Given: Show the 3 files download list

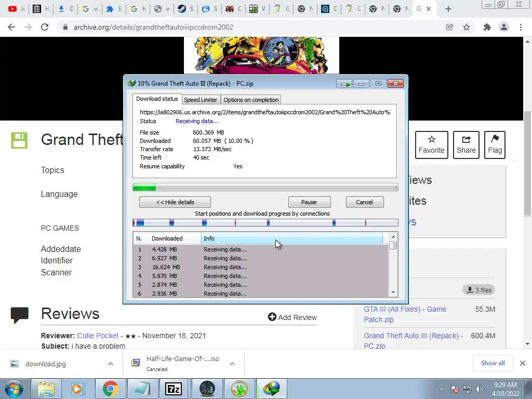Looking at the screenshot, I should [478, 290].
